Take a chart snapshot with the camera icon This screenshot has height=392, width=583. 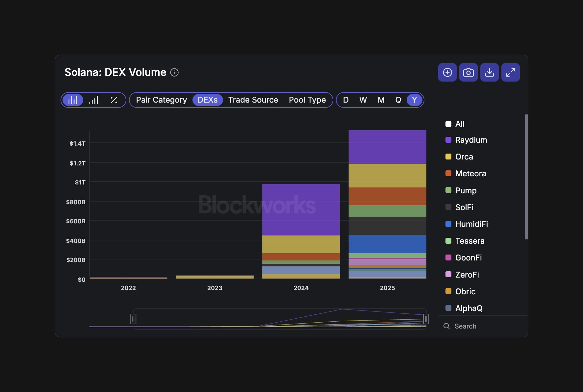click(468, 72)
